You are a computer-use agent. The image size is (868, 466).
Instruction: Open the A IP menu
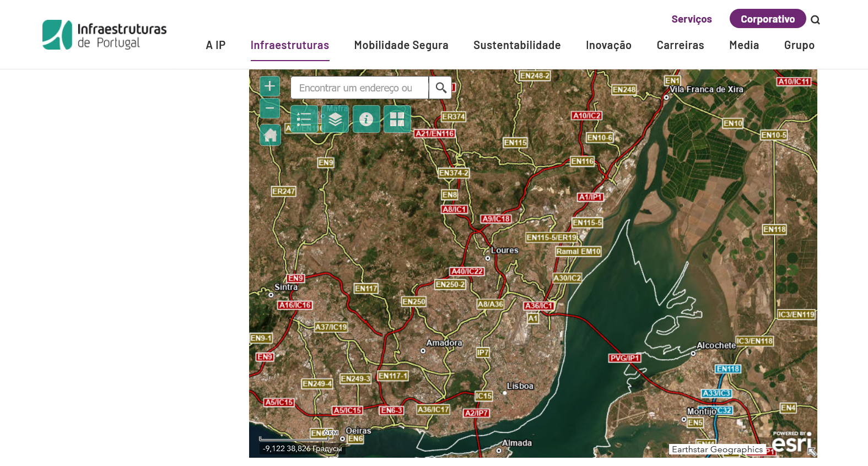click(x=215, y=45)
